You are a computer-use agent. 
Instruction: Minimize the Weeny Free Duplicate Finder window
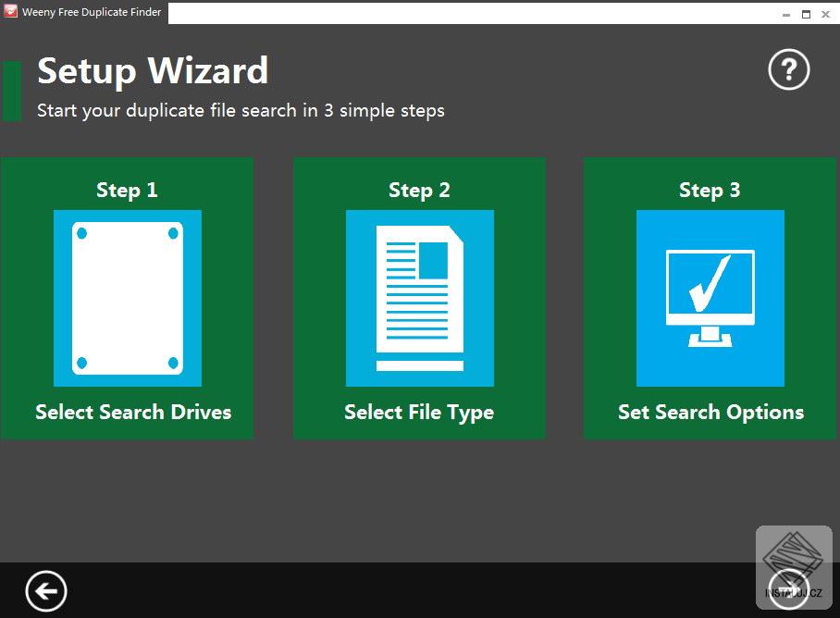pyautogui.click(x=786, y=15)
